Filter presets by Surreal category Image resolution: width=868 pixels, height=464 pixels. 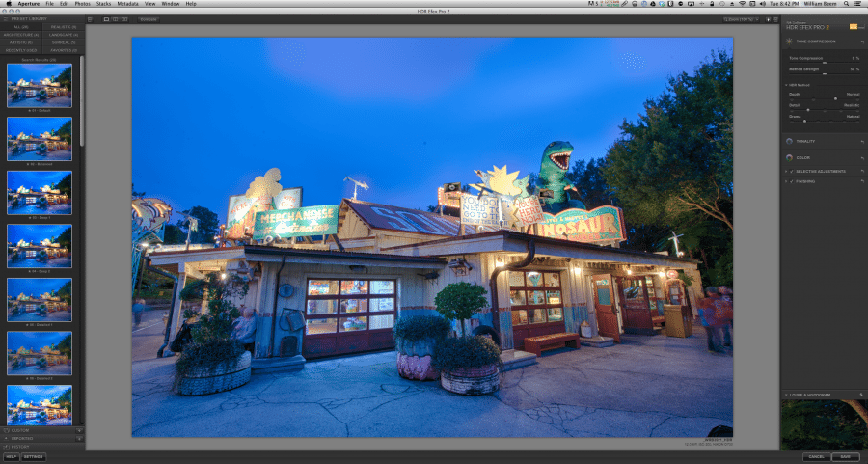click(64, 42)
